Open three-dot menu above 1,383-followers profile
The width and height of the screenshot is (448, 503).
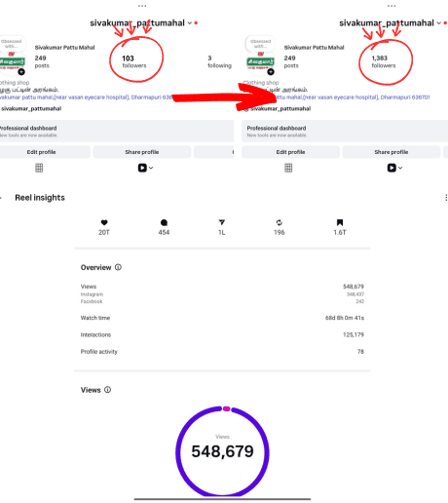[392, 6]
